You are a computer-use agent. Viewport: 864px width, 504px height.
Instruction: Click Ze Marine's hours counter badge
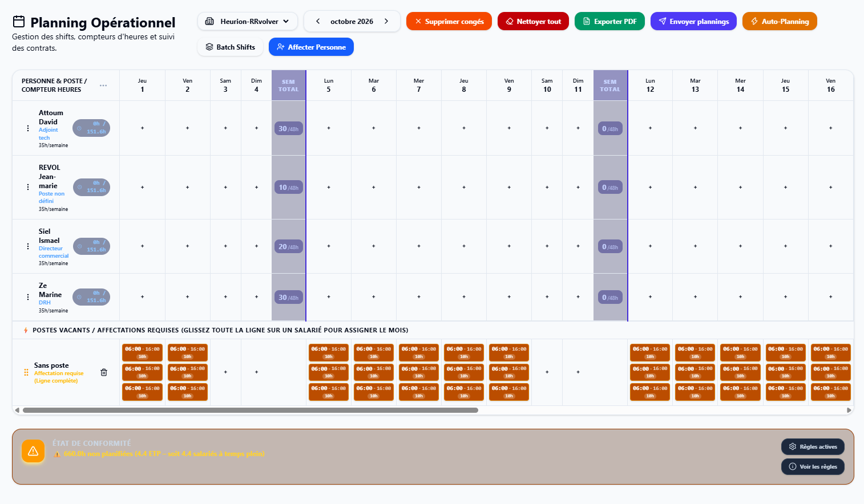point(91,297)
